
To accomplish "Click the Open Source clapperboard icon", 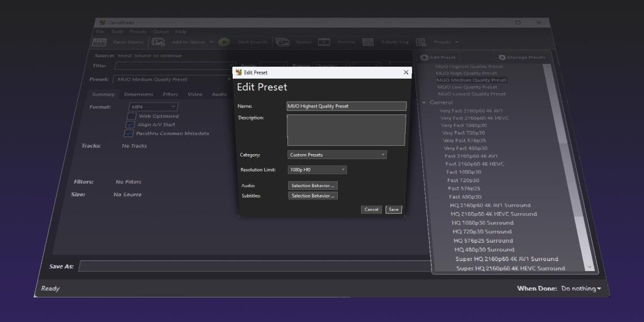I will click(99, 42).
